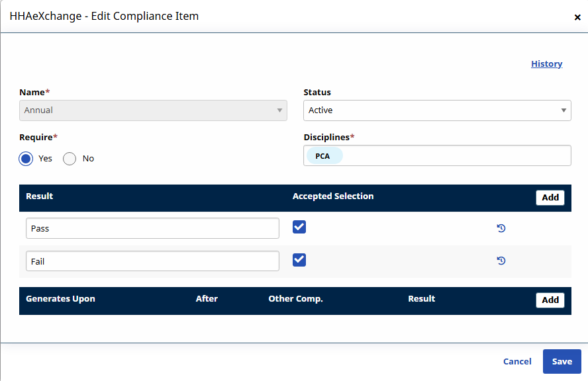Expand the Name dropdown showing Annual
This screenshot has height=381, width=588.
[x=153, y=110]
